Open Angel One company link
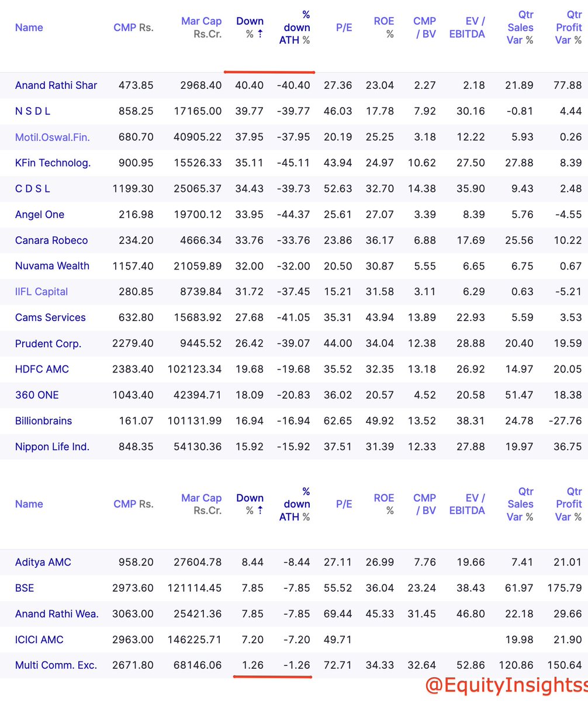The image size is (588, 701). click(40, 215)
